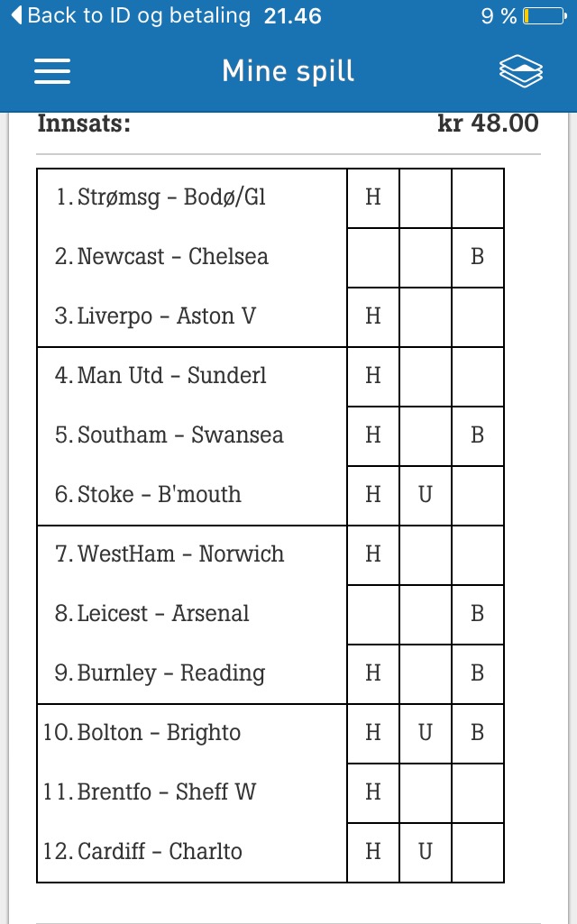The height and width of the screenshot is (924, 577).
Task: Select empty U cell for Liverpo - Aston V
Action: 425,317
